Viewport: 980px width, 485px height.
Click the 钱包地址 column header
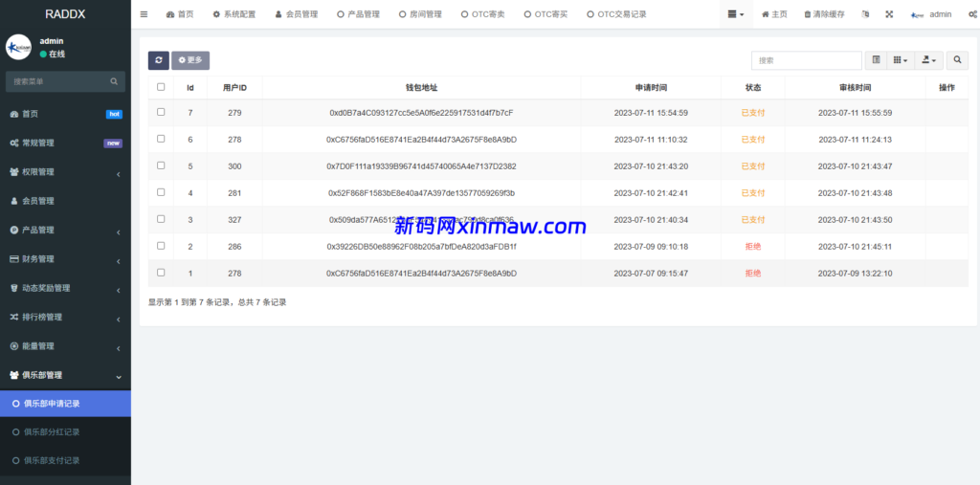(x=421, y=88)
